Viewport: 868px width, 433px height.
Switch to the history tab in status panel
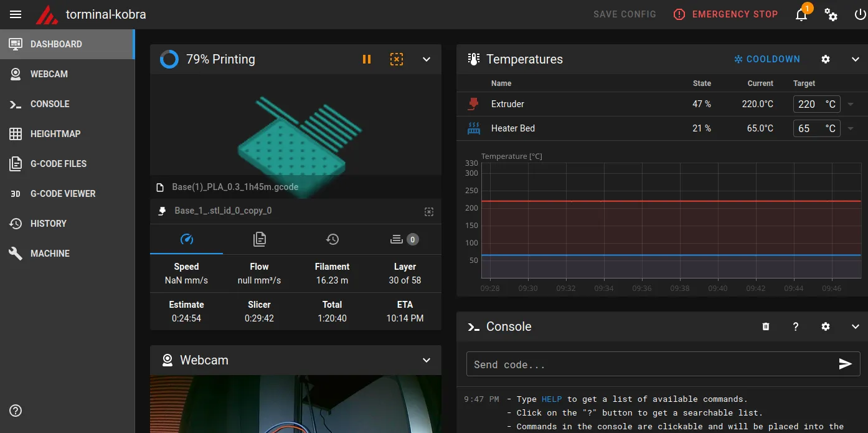tap(332, 239)
